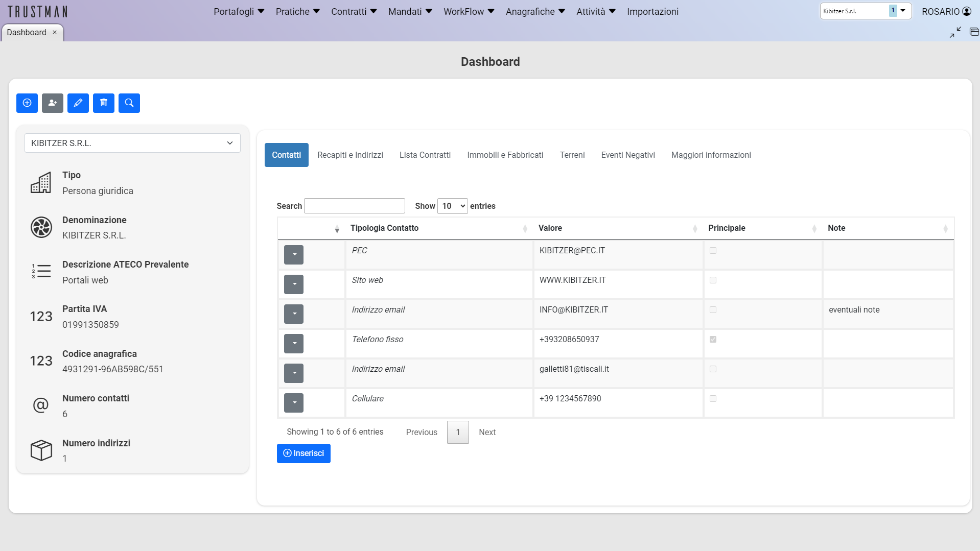Click the Inserisci button
Viewport: 980px width, 551px height.
click(x=304, y=453)
